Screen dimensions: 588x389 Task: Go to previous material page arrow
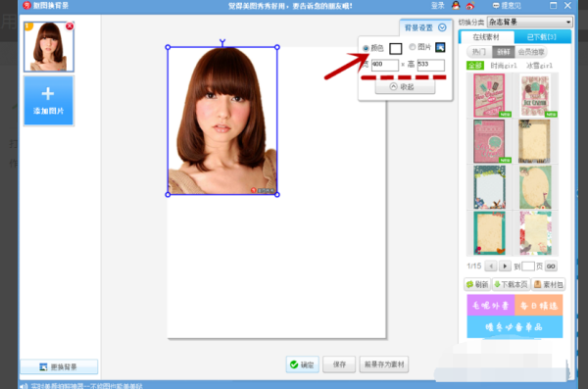coord(491,266)
